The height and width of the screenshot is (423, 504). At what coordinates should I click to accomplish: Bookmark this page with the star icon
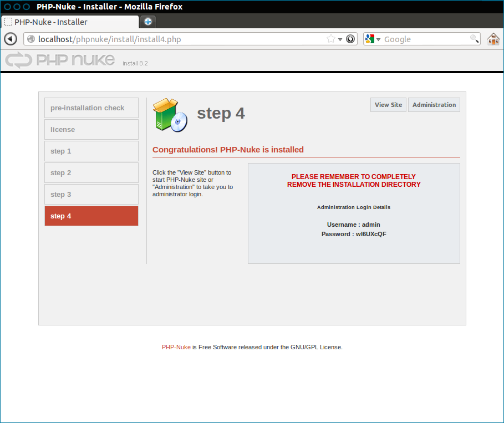pos(331,39)
